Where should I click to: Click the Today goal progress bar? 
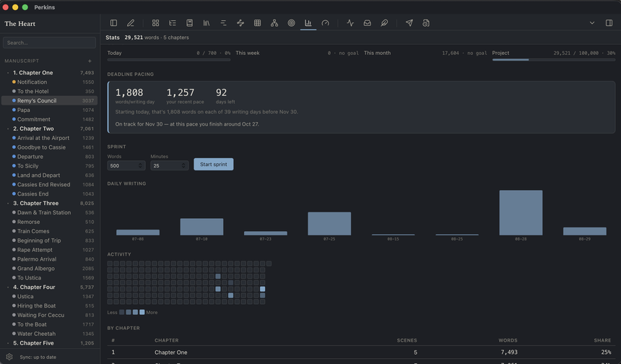click(169, 60)
